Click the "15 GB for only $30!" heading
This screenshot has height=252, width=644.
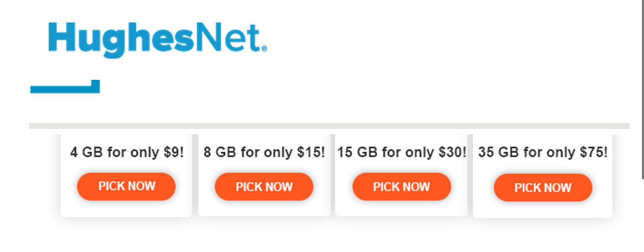point(402,153)
